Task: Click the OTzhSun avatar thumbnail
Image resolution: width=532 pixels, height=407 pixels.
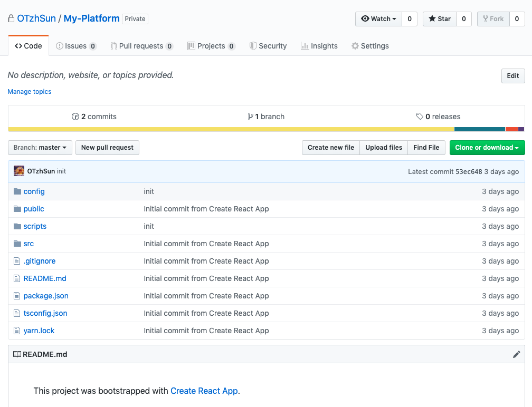Action: pos(19,171)
